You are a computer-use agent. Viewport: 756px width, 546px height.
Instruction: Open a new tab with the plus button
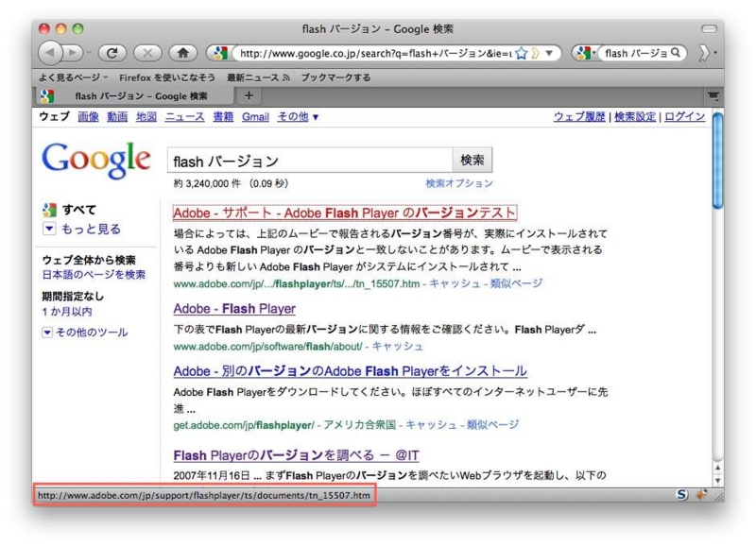click(249, 95)
